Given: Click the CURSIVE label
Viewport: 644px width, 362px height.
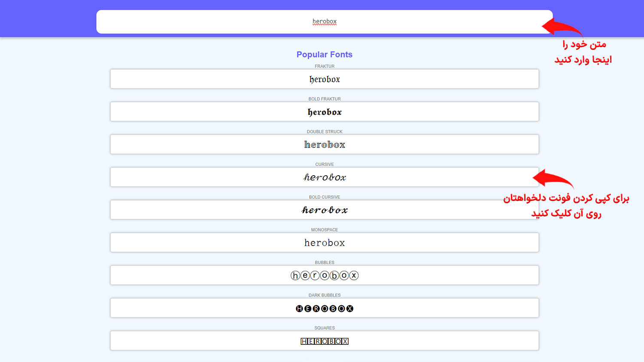Looking at the screenshot, I should point(325,164).
